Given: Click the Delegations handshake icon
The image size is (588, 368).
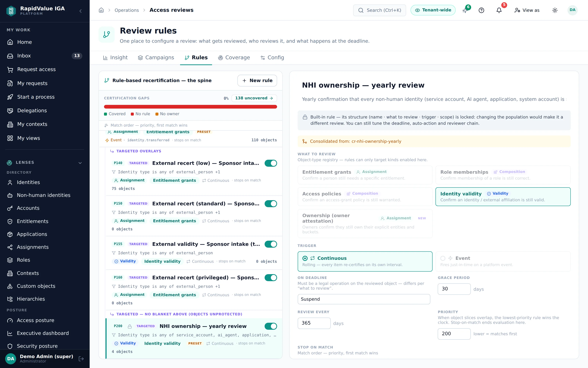Looking at the screenshot, I should (x=10, y=111).
